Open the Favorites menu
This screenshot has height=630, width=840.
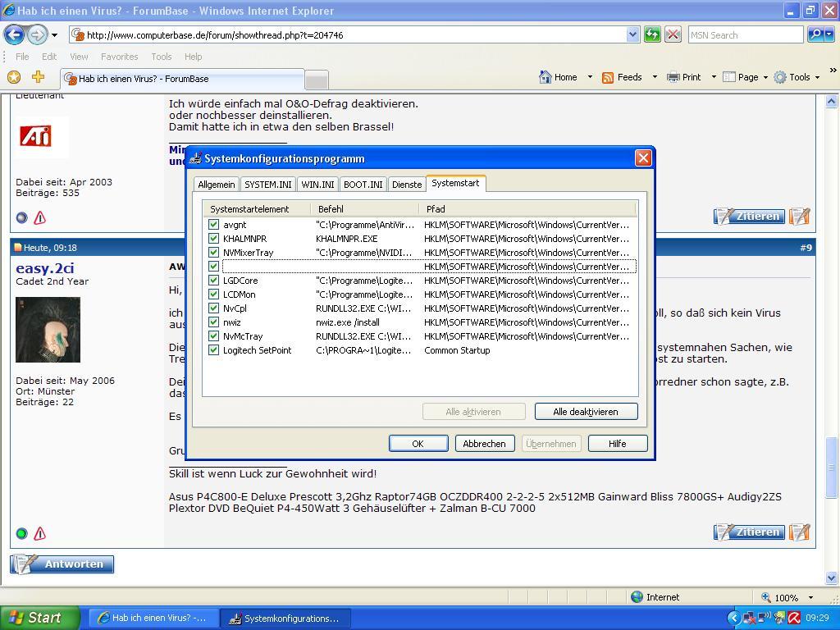(120, 57)
